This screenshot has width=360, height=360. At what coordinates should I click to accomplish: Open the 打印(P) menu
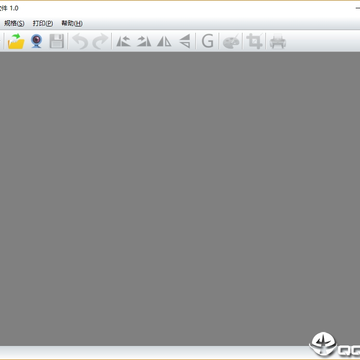click(43, 23)
